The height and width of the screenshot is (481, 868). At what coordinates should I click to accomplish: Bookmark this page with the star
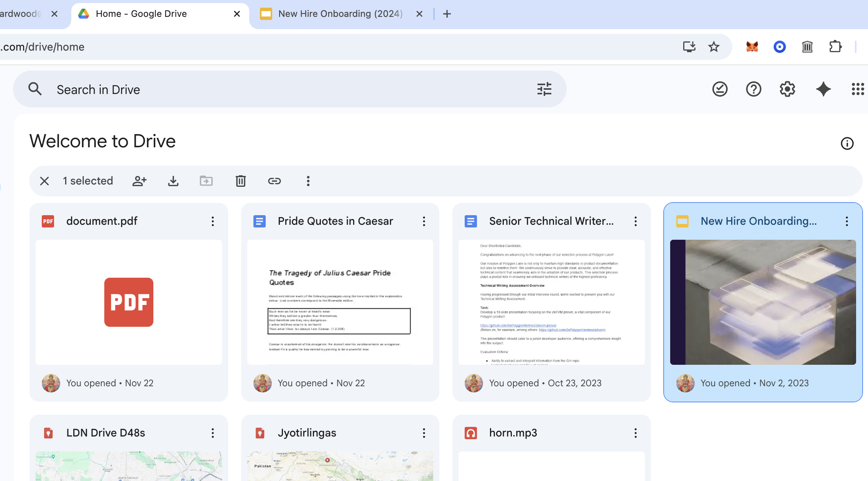click(x=714, y=47)
